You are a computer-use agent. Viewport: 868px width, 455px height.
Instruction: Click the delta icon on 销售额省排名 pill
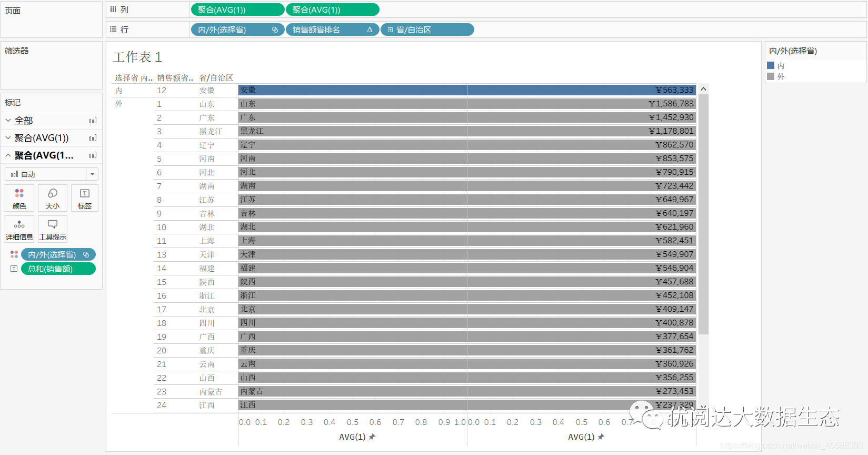(370, 29)
